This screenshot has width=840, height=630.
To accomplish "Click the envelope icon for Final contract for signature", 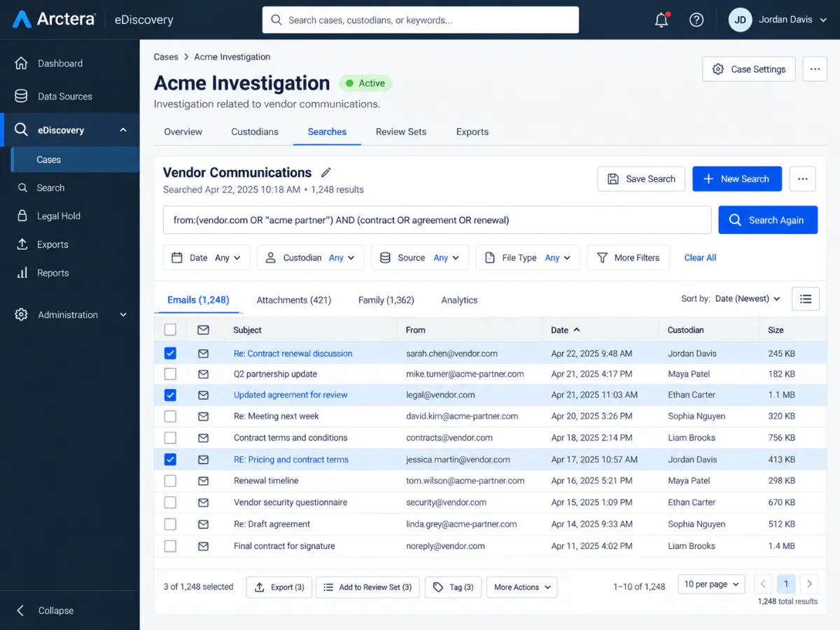I will pyautogui.click(x=203, y=546).
